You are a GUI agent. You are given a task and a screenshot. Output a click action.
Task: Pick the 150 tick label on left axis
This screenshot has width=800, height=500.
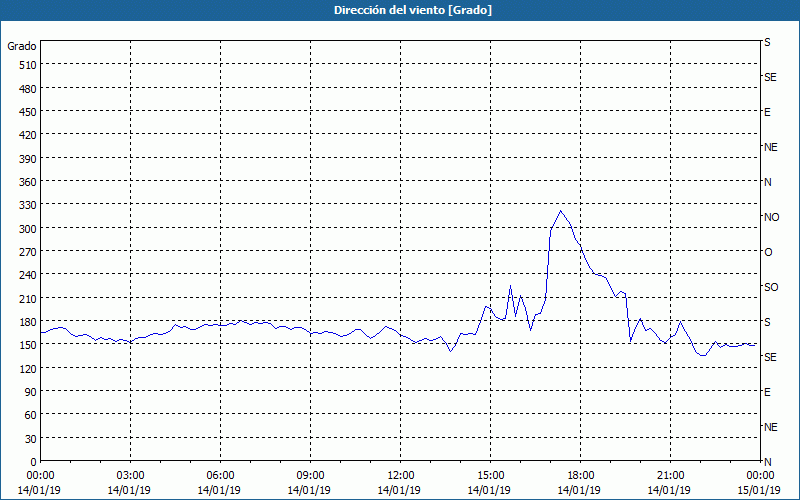pyautogui.click(x=28, y=345)
